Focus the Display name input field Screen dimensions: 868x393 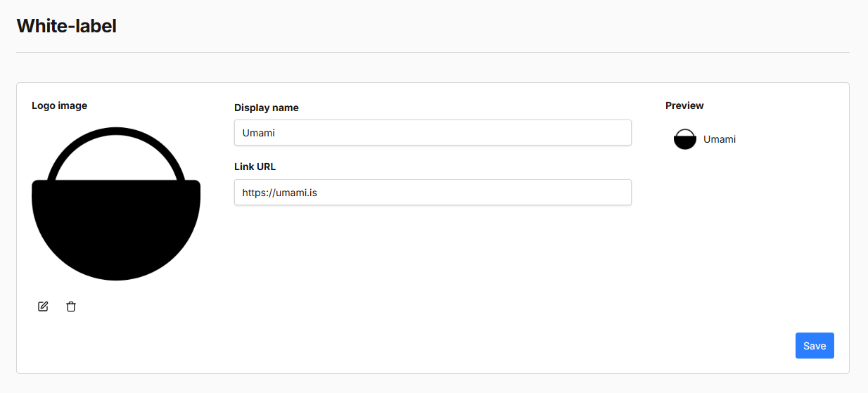pyautogui.click(x=432, y=132)
